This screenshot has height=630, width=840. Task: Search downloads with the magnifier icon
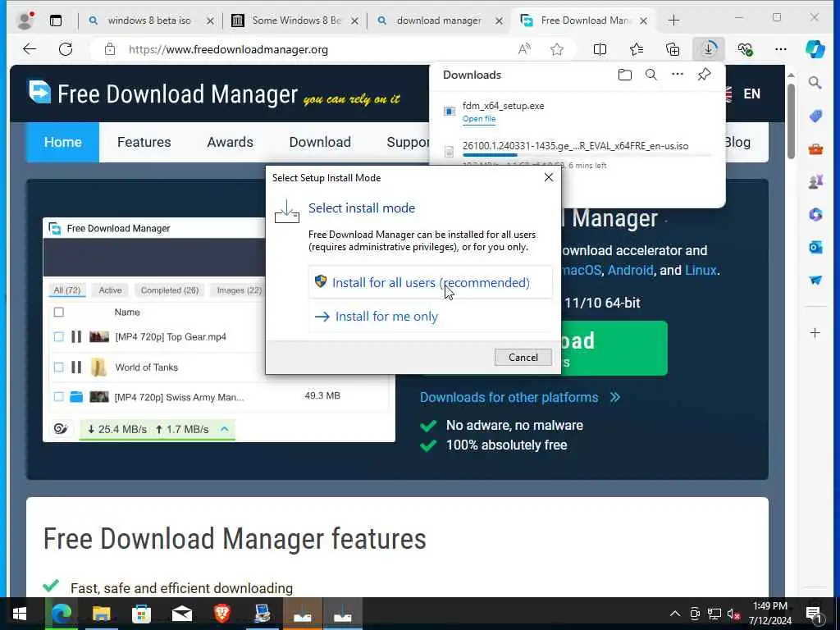click(651, 75)
